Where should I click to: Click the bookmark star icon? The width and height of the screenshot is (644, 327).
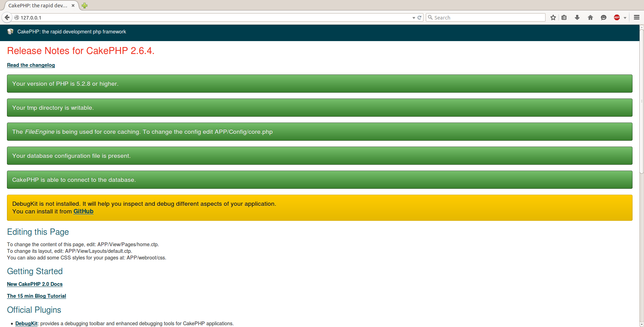553,17
